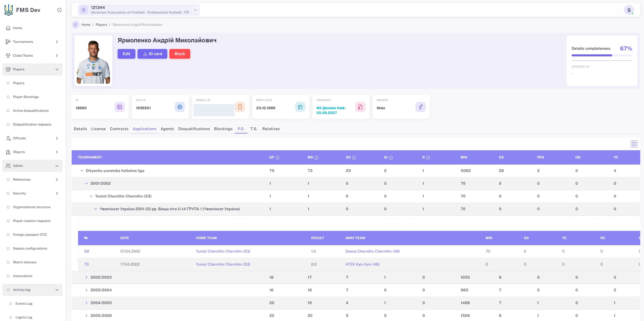Screen dimensions: 644x321
Task: Click the breadcrumb back arrow button
Action: point(75,25)
